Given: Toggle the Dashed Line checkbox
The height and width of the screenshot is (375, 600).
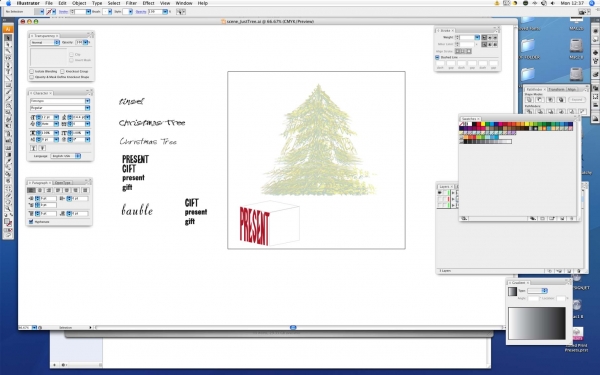Looking at the screenshot, I should tap(437, 57).
